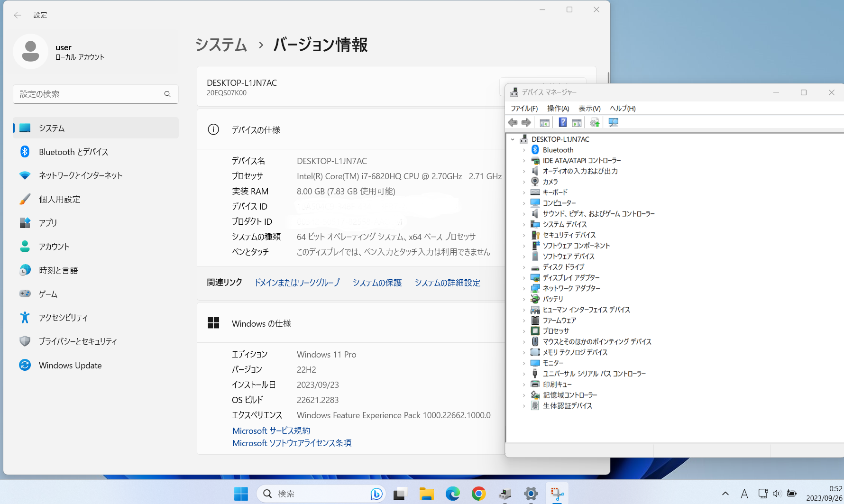The width and height of the screenshot is (844, 504).
Task: Expand the キーボード category arrow
Action: [524, 192]
